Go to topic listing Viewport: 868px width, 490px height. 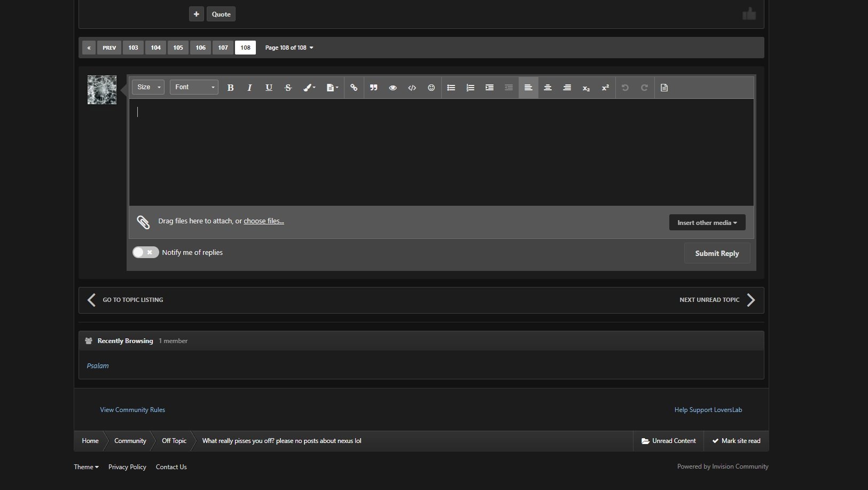[x=126, y=300]
